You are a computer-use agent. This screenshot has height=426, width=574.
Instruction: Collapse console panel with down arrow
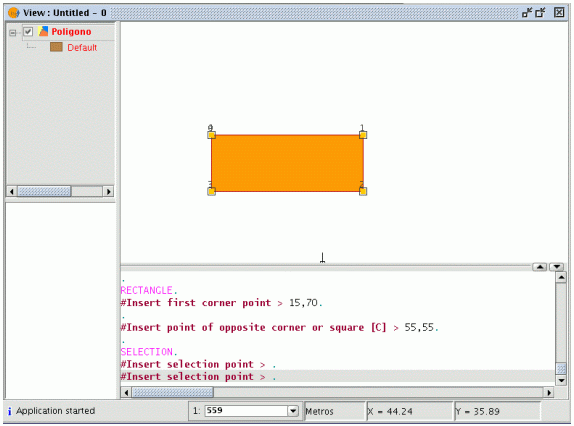pos(557,267)
